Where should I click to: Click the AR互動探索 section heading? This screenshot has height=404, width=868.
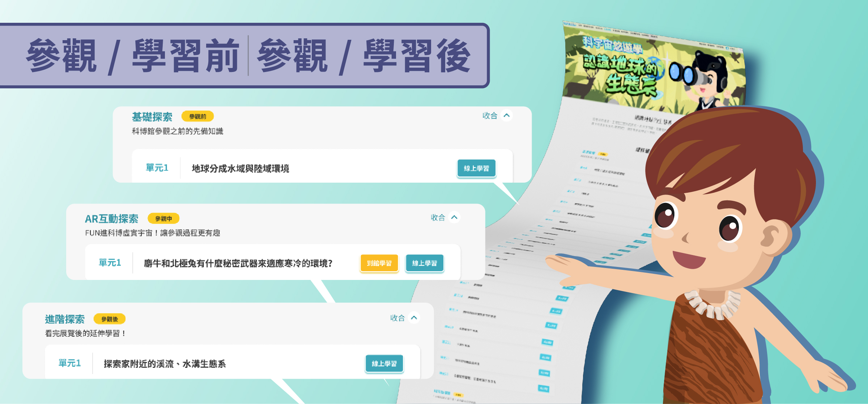[x=111, y=219]
